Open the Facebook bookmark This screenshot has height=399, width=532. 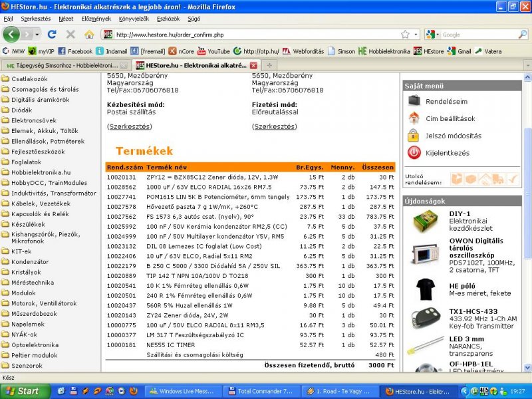point(75,51)
